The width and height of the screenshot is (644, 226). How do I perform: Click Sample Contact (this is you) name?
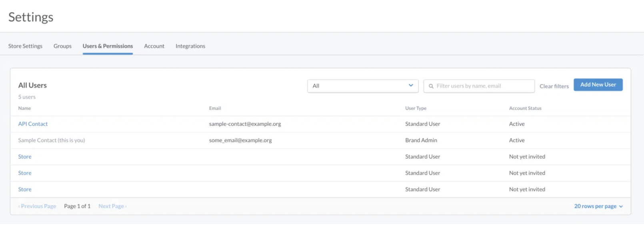[x=52, y=140]
